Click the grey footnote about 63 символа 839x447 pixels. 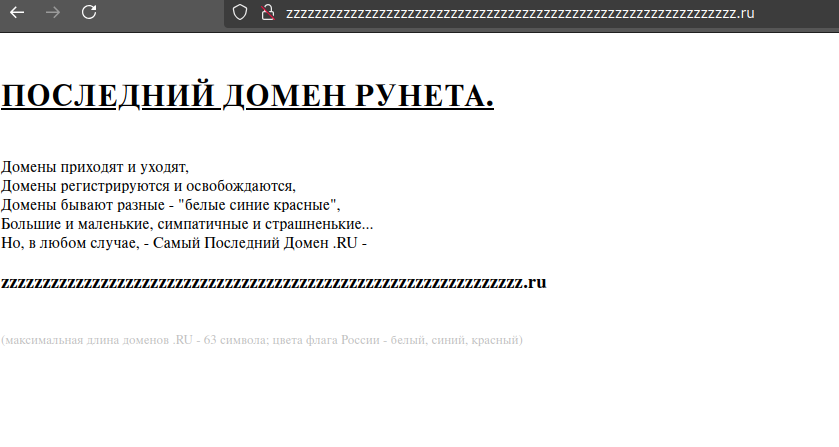[x=262, y=340]
